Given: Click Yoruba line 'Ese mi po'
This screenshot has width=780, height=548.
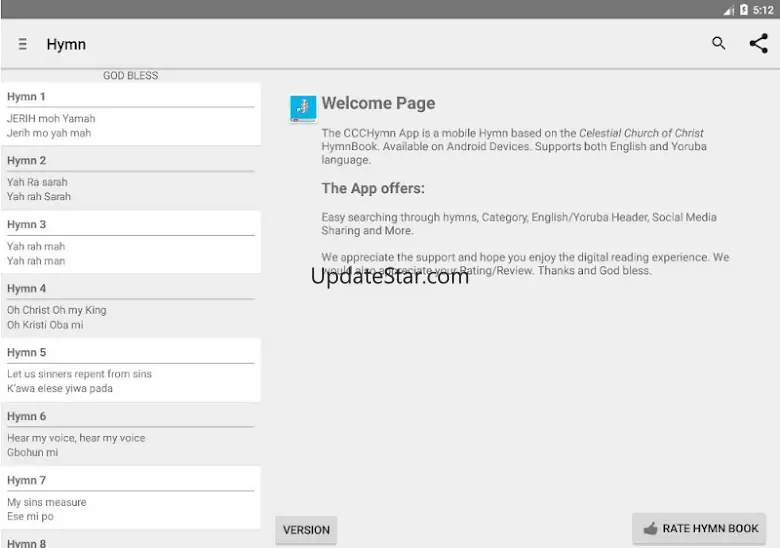Looking at the screenshot, I should click(30, 516).
